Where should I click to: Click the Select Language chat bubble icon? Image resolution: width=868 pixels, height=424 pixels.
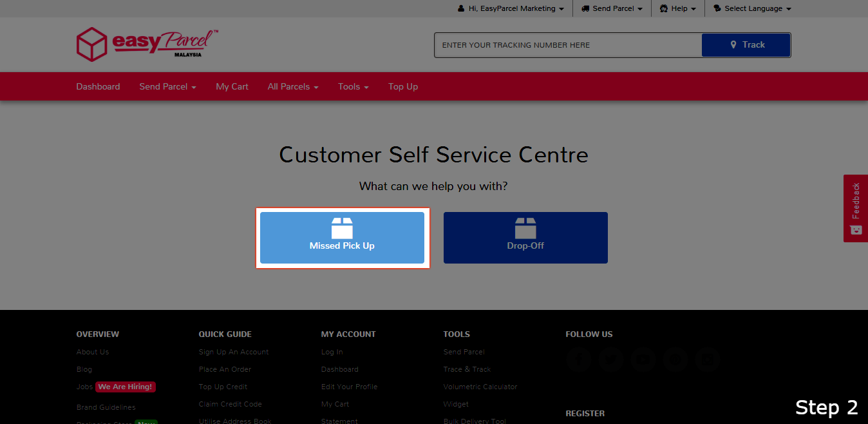click(x=717, y=9)
